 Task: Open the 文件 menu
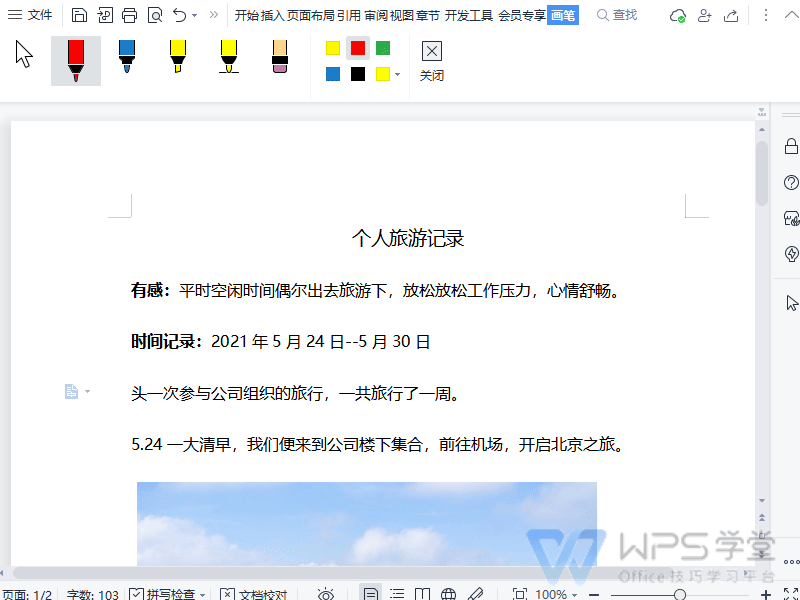pyautogui.click(x=40, y=15)
